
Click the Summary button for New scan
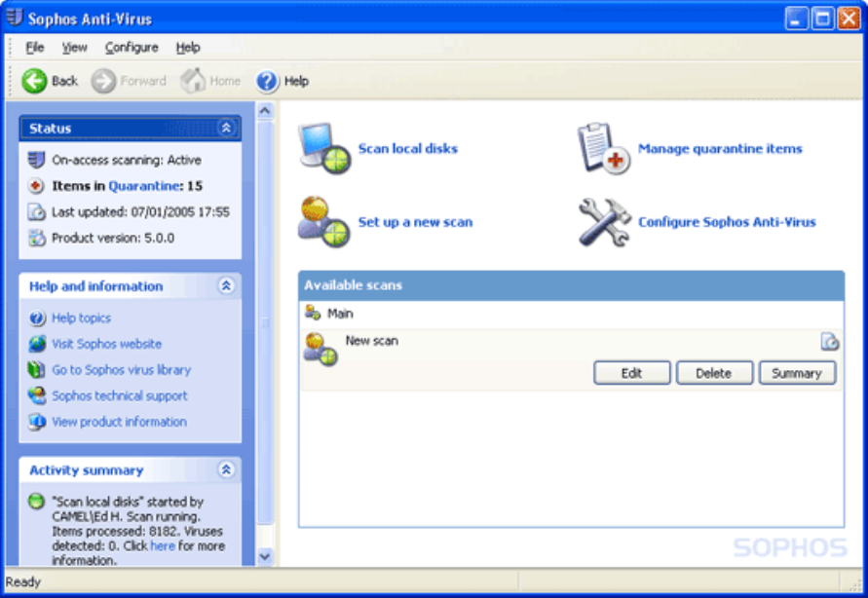pos(797,373)
